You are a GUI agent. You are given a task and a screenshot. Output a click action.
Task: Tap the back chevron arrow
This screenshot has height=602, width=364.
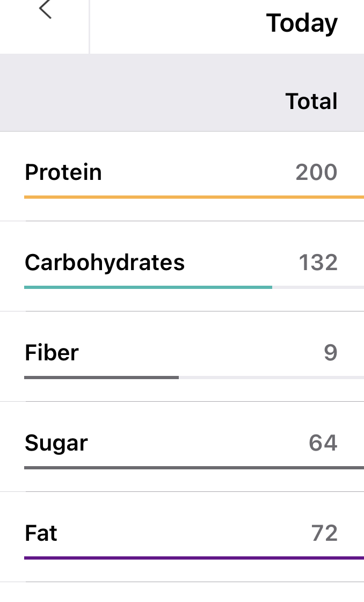(46, 10)
